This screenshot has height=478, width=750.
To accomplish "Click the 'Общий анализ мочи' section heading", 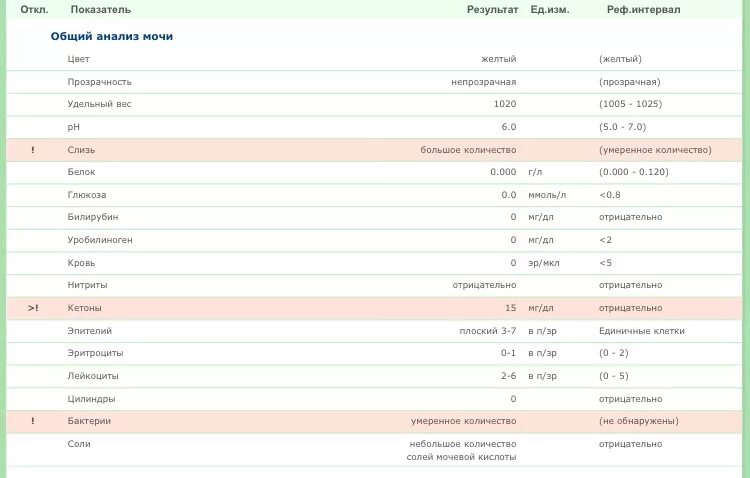I will pyautogui.click(x=111, y=36).
